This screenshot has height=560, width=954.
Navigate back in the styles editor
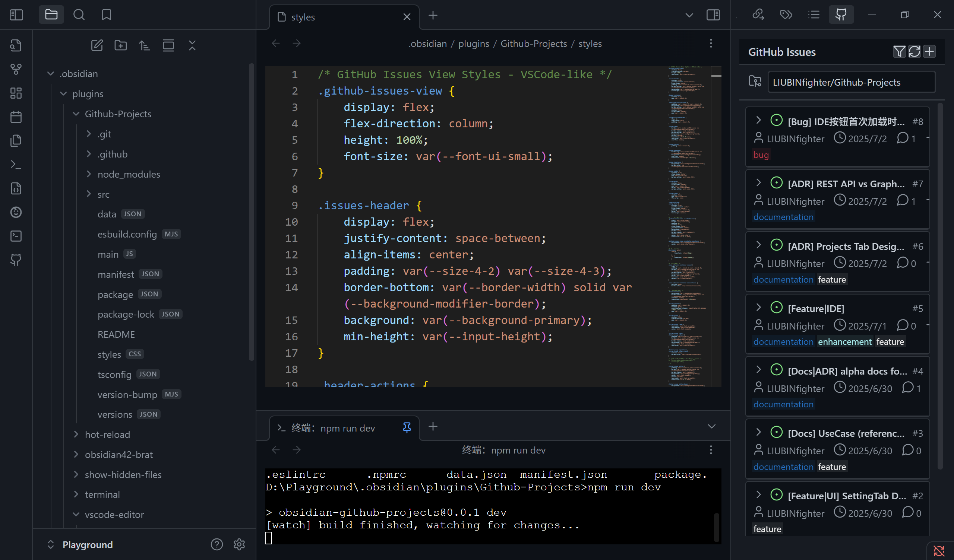tap(276, 44)
